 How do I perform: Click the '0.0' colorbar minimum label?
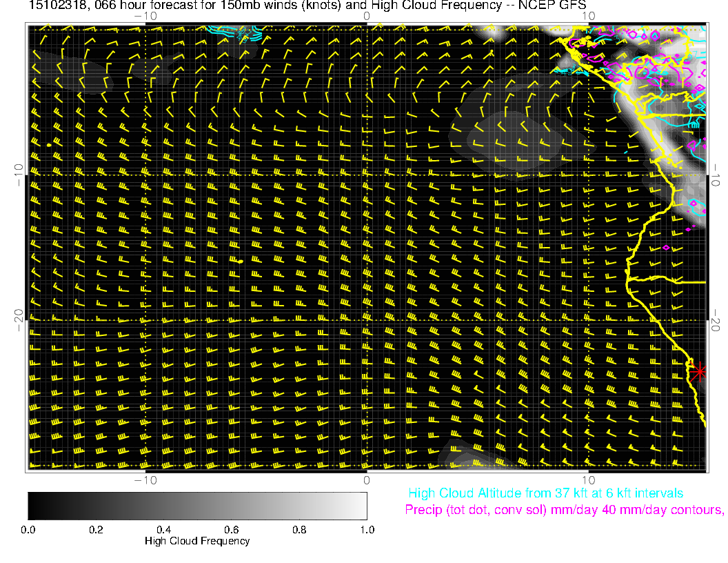tap(28, 529)
